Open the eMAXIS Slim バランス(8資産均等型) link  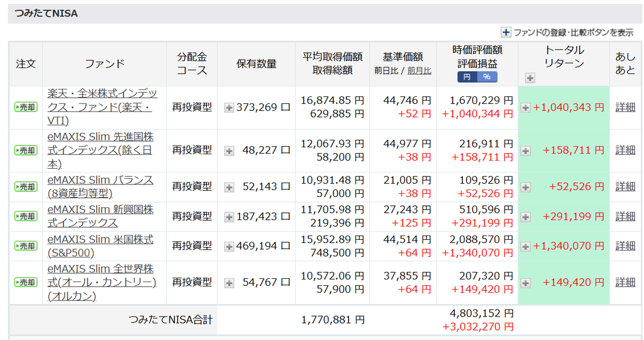click(x=101, y=186)
